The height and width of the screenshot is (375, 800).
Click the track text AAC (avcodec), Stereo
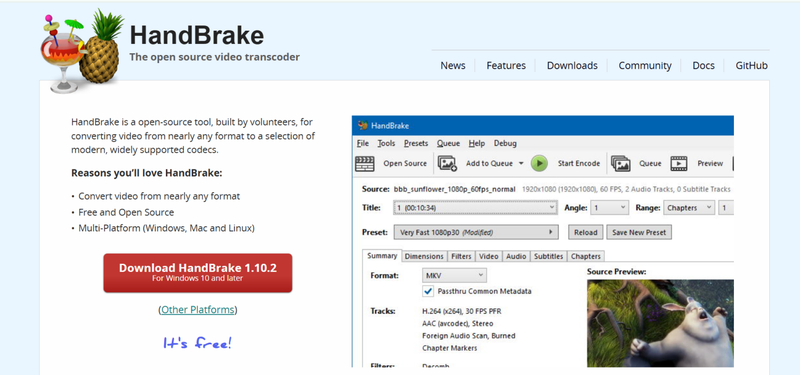(x=458, y=323)
